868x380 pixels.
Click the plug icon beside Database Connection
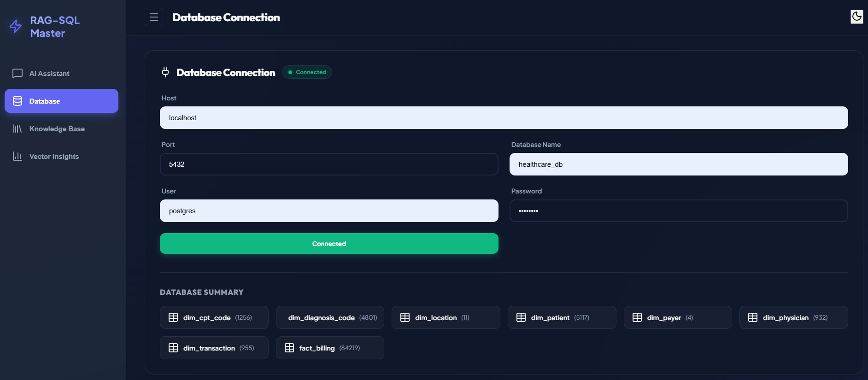tap(165, 72)
